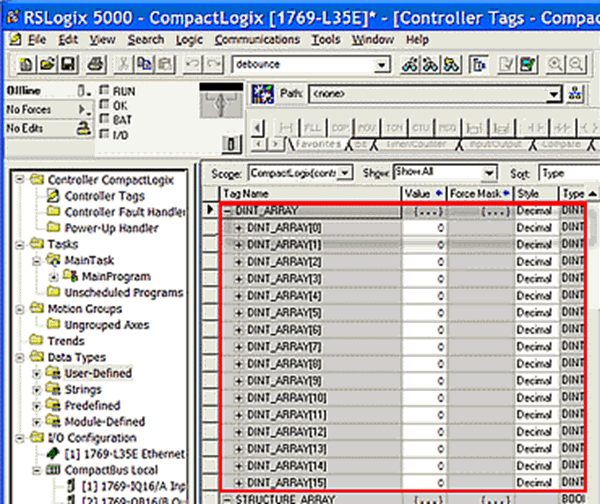Expand the User-Defined data types node
This screenshot has height=504, width=600.
coord(37,374)
